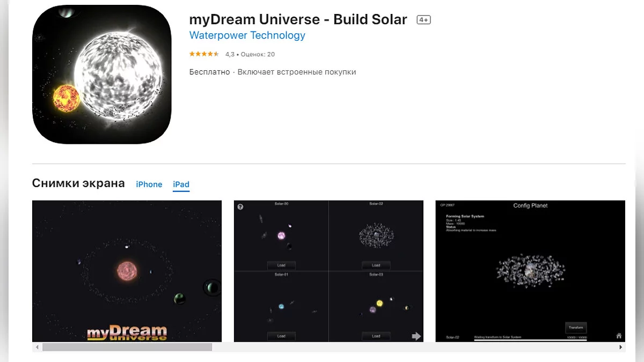Click the scrollbar right arrow
This screenshot has width=644, height=362.
point(621,348)
